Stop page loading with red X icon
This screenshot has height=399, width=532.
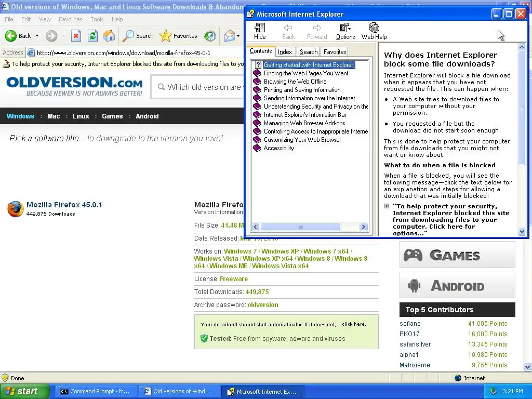click(76, 36)
